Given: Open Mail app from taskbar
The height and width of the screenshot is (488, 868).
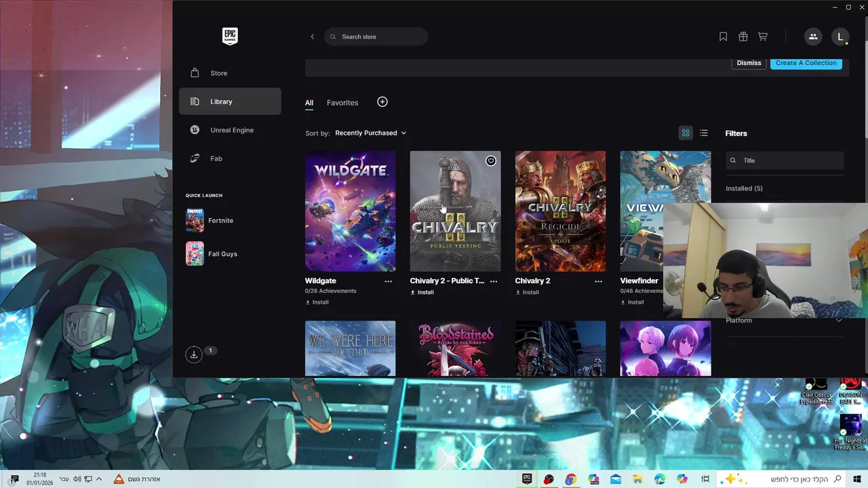Looking at the screenshot, I should click(x=616, y=479).
